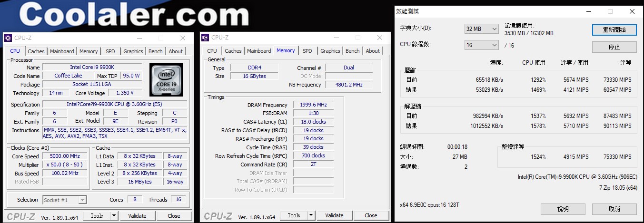This screenshot has height=223, width=644.
Task: Open the Socket #1 selection dropdown
Action: pos(65,200)
